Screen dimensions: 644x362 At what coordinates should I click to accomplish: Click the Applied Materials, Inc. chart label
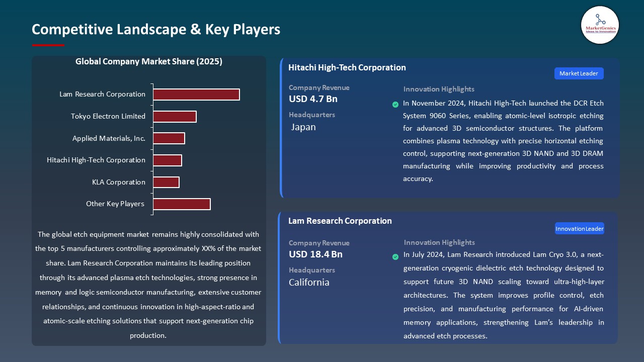pyautogui.click(x=109, y=138)
